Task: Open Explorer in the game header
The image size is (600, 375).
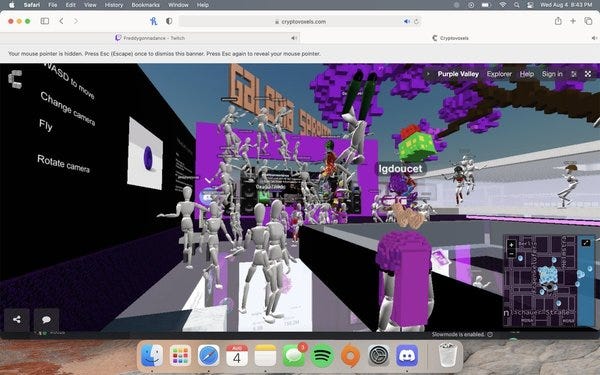Action: click(x=499, y=74)
